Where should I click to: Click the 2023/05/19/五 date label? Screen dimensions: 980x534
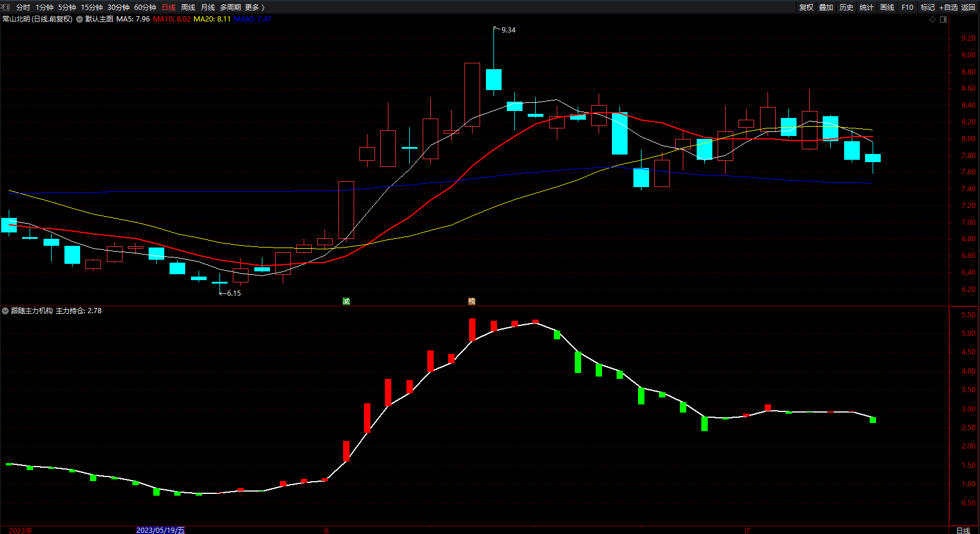click(161, 530)
